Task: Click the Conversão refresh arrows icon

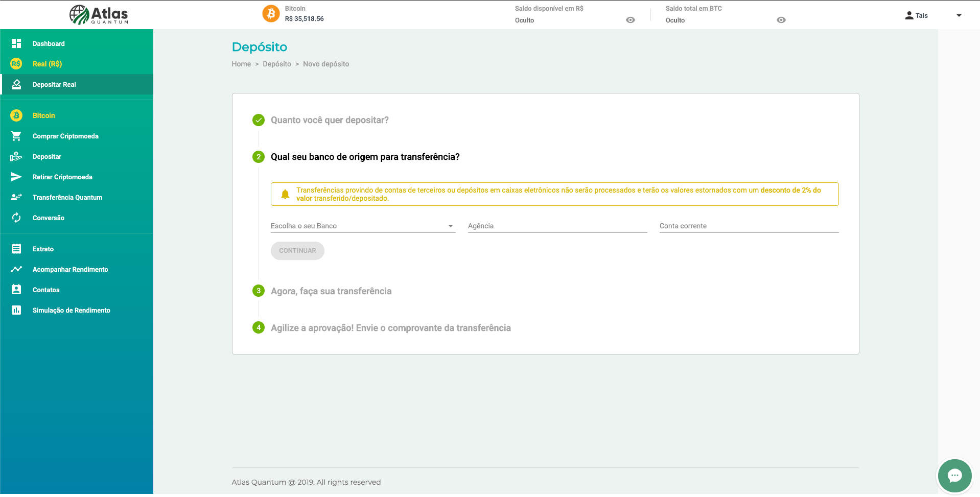Action: pyautogui.click(x=16, y=218)
